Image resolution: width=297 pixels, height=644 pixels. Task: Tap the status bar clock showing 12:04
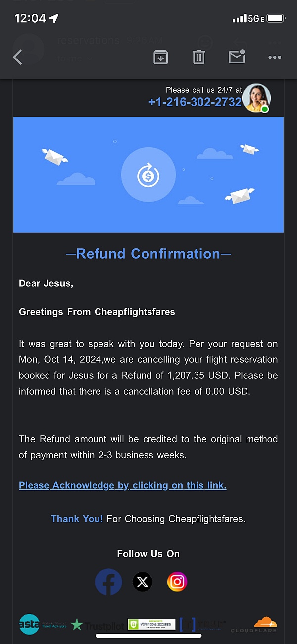pyautogui.click(x=30, y=19)
